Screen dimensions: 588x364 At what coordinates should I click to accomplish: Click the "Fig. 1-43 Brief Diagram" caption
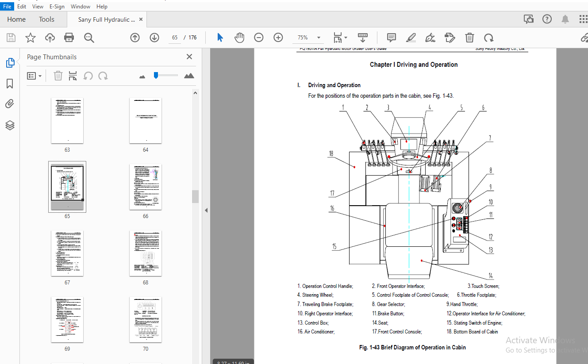click(x=412, y=347)
